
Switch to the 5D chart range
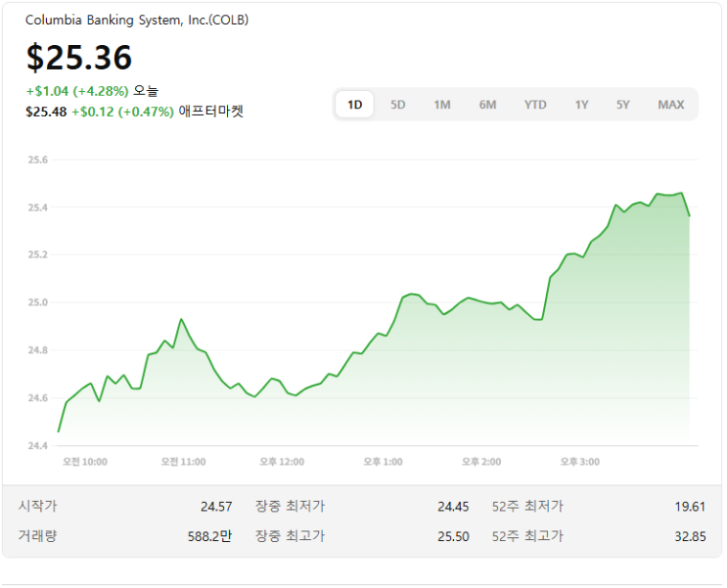click(x=398, y=105)
